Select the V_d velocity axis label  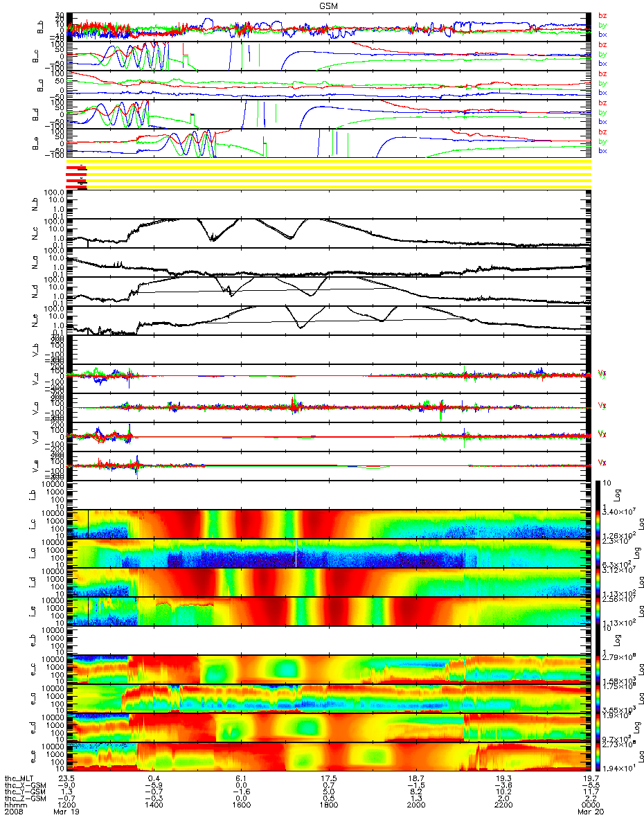click(x=35, y=438)
